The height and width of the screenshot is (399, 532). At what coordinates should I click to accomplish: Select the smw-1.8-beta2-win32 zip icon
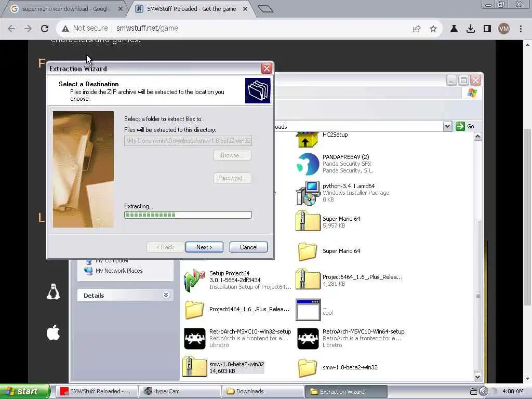[x=195, y=366]
